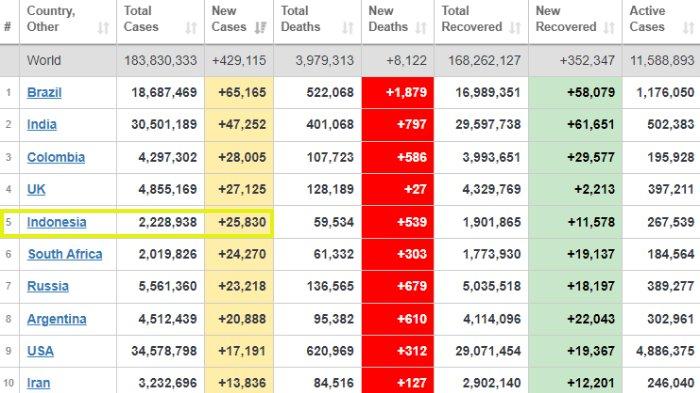Select Argentina new recovered +22,043

click(591, 319)
